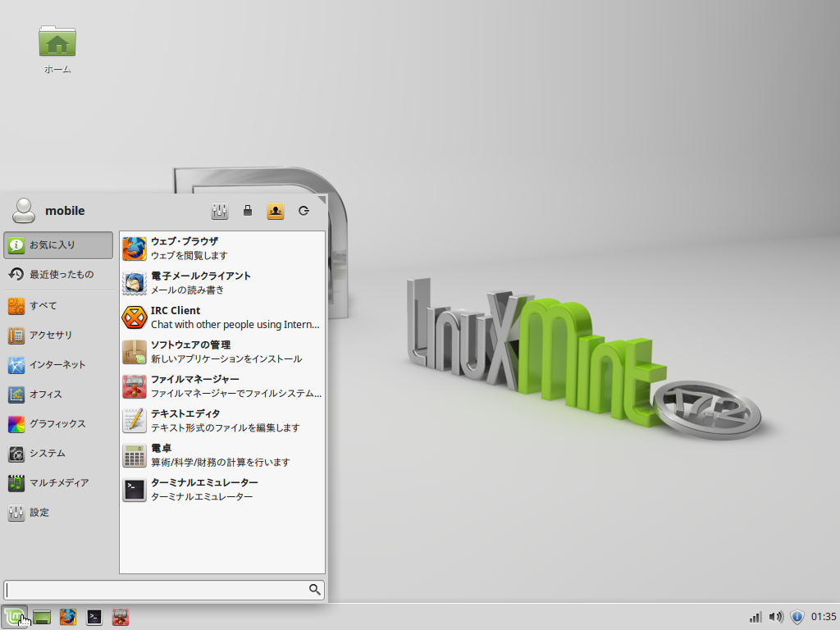Click the orange switch user icon
Image resolution: width=840 pixels, height=630 pixels.
(x=276, y=211)
